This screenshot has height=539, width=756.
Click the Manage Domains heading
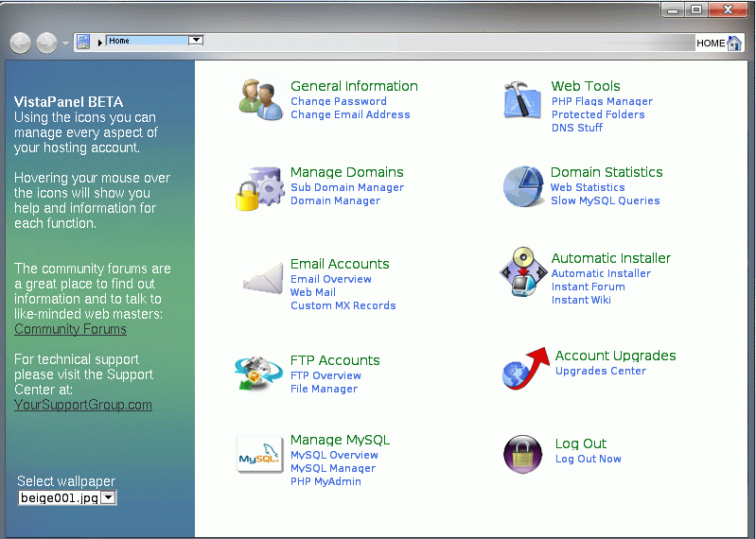coord(347,172)
